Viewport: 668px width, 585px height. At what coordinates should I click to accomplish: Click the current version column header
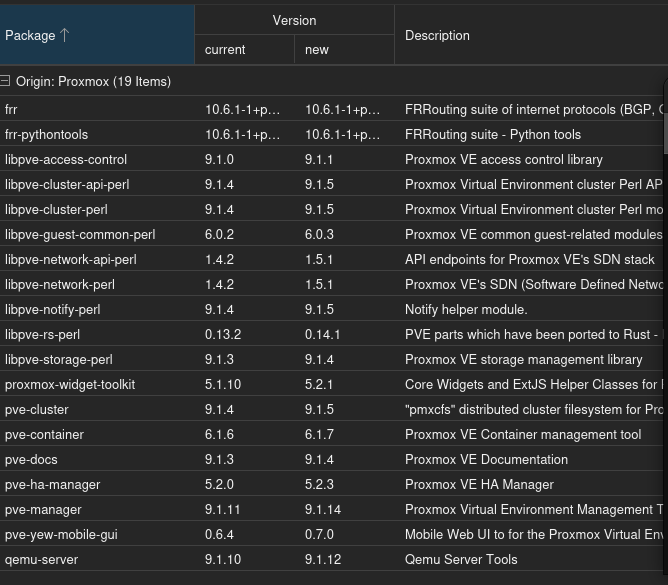(244, 49)
